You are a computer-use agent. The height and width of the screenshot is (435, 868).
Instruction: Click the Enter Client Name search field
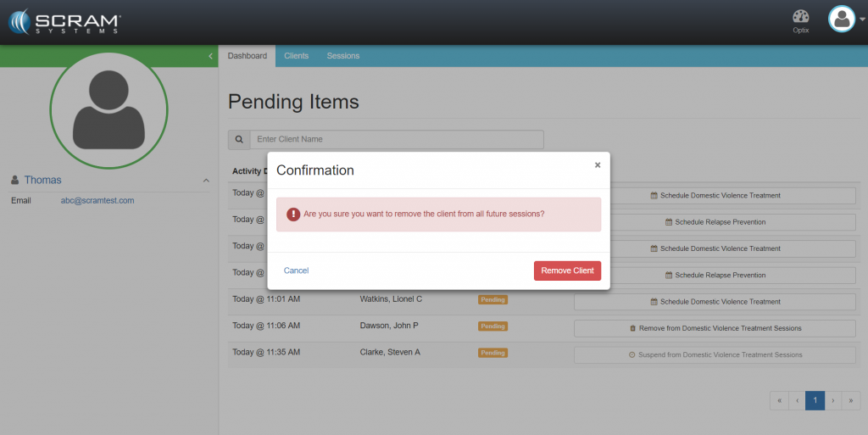point(396,139)
